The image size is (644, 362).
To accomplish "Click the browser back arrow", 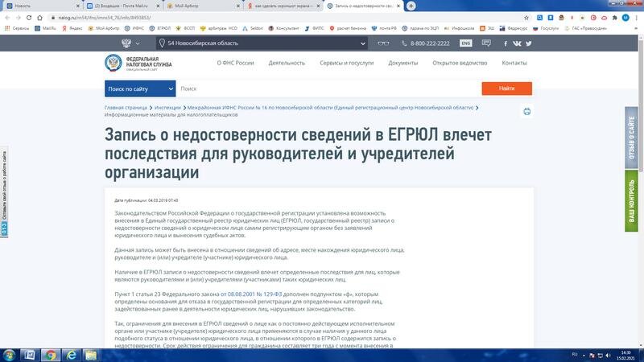I will [7, 18].
